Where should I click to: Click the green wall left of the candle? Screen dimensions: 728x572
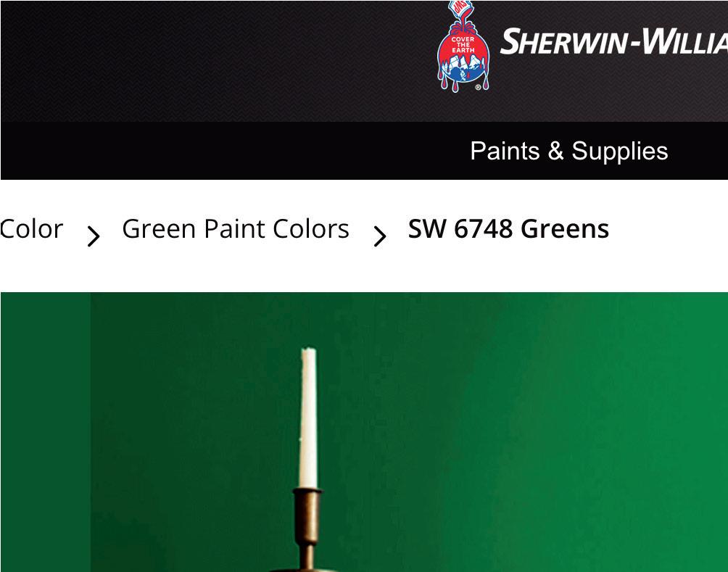point(195,432)
